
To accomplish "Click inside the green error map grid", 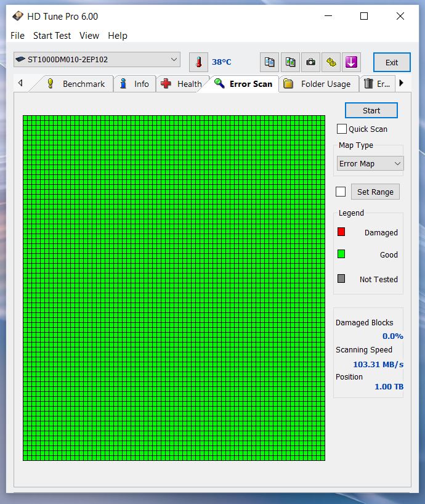I will [174, 288].
